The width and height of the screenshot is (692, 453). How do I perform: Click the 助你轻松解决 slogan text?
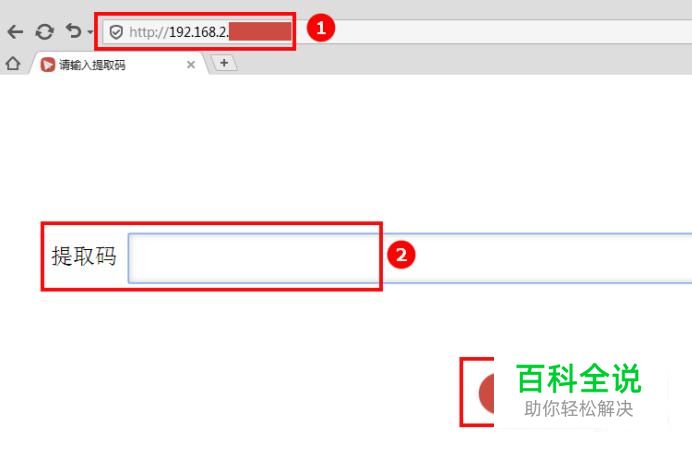[579, 409]
